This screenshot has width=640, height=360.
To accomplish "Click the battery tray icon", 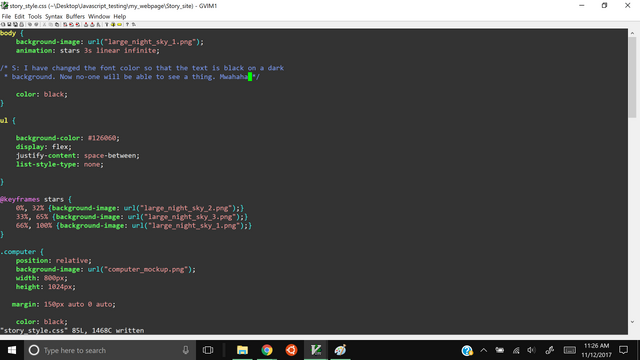I will (x=500, y=350).
